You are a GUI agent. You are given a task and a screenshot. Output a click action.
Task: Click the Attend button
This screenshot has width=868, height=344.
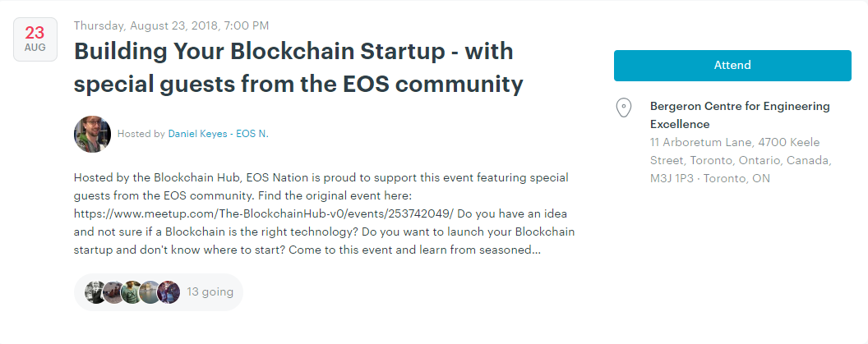point(732,65)
